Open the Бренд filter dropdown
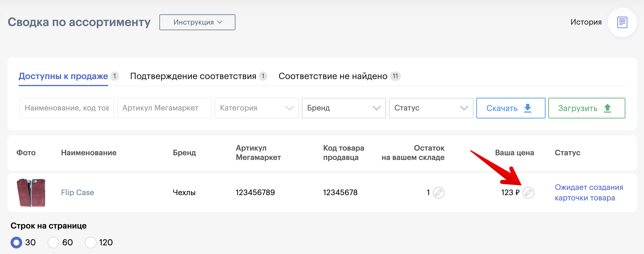The image size is (644, 254). click(344, 108)
